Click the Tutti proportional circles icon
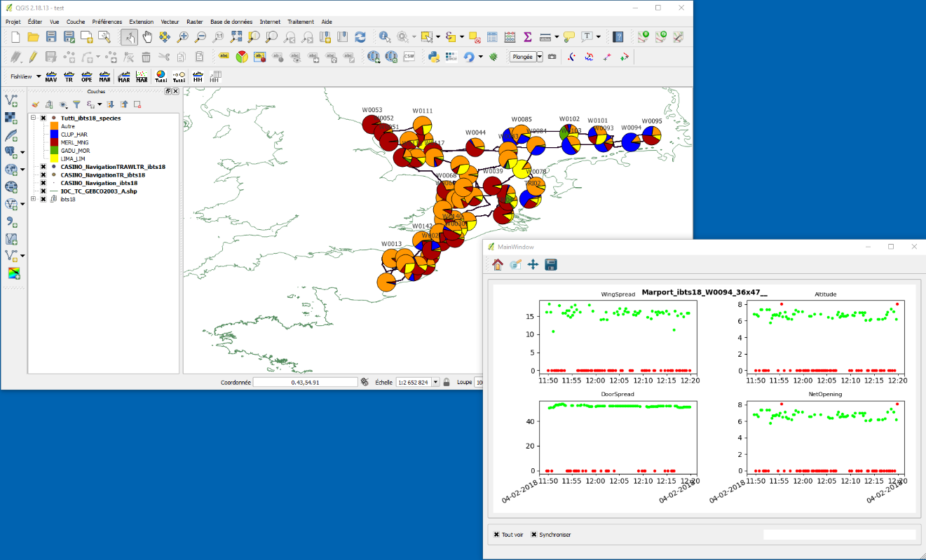Image resolution: width=926 pixels, height=560 pixels. coord(179,76)
